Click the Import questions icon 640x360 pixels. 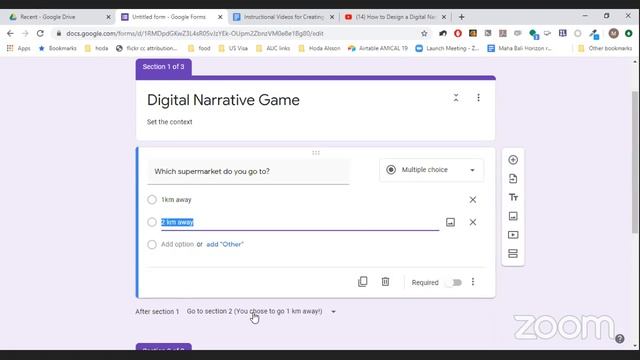(513, 178)
